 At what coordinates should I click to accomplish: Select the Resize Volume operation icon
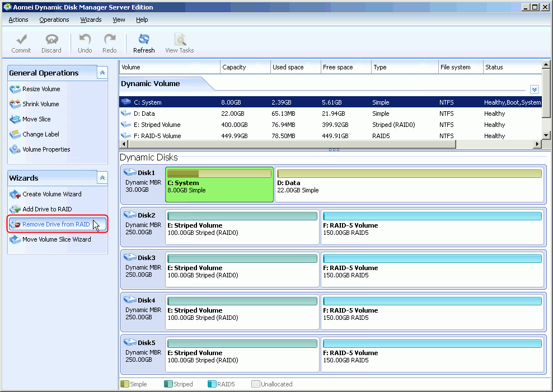click(x=15, y=89)
